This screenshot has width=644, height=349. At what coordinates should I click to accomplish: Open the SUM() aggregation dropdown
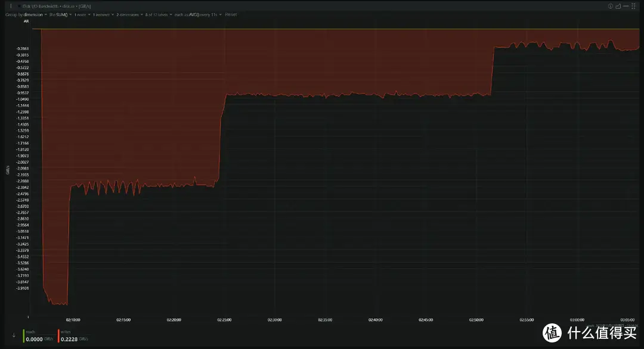tap(60, 15)
